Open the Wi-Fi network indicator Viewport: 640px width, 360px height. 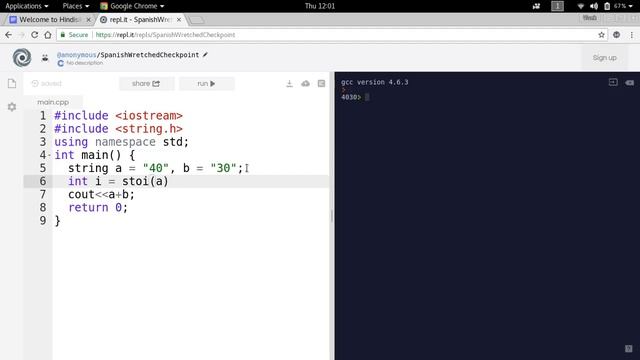580,6
